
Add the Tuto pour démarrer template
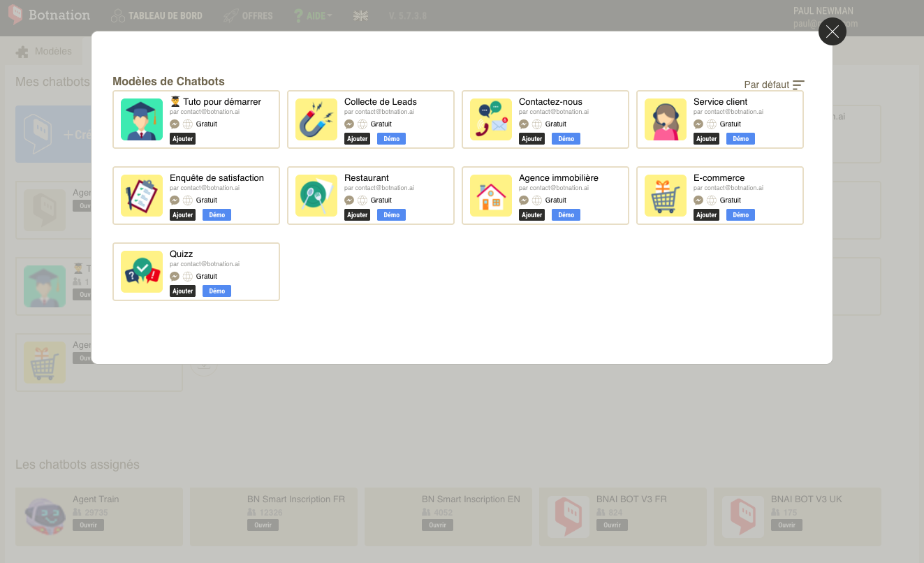tap(182, 139)
